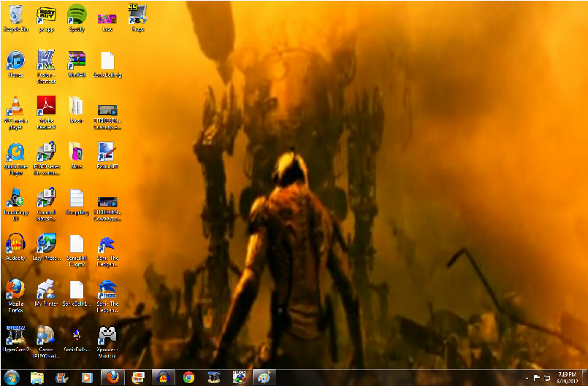Image resolution: width=588 pixels, height=386 pixels.
Task: Show hidden system tray icons arrow
Action: point(527,378)
